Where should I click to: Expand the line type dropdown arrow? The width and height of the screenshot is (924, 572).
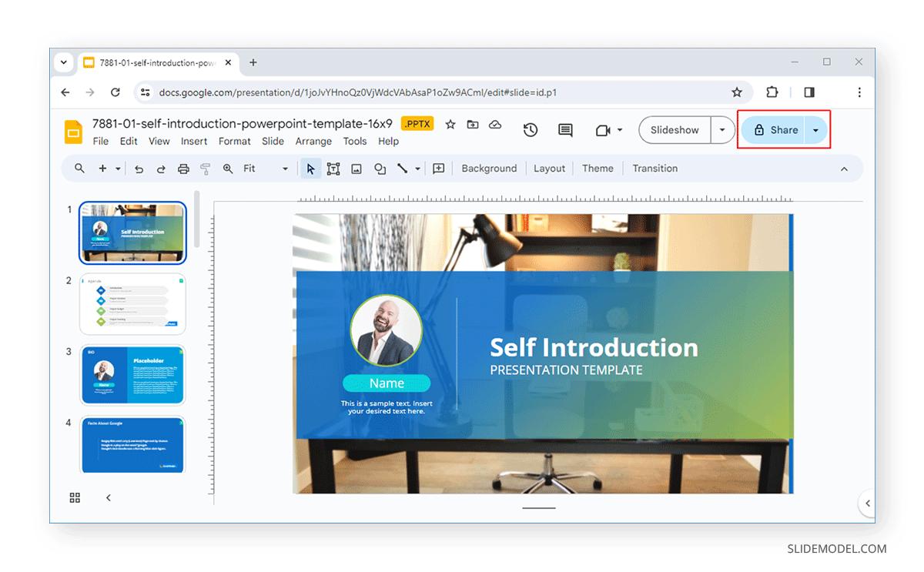418,169
